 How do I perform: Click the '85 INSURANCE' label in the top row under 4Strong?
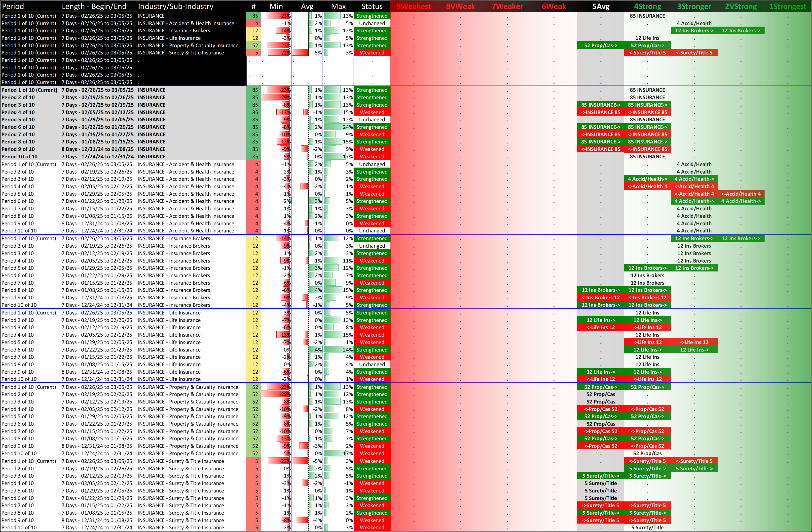647,16
